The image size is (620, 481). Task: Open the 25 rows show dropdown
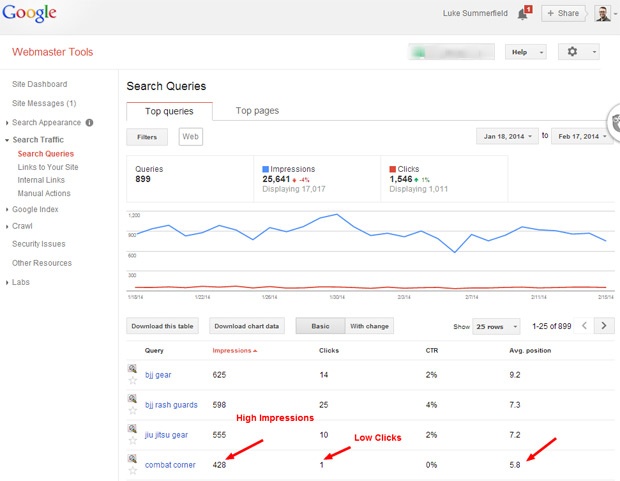tap(496, 326)
